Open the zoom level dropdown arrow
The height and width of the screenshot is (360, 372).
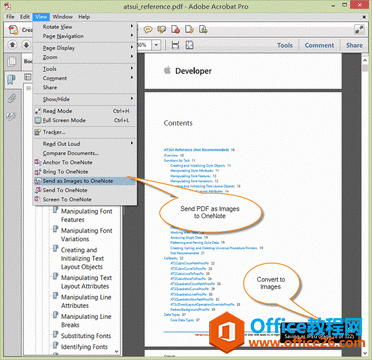point(157,45)
